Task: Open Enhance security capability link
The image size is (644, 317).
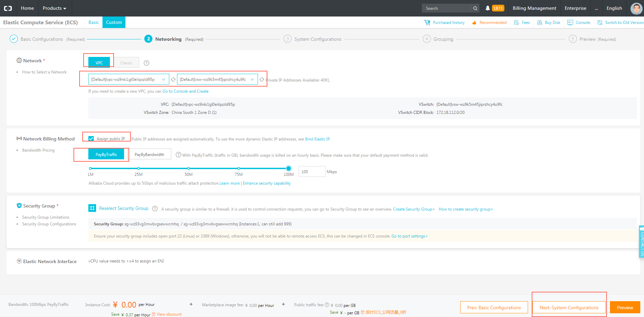Action: click(267, 183)
